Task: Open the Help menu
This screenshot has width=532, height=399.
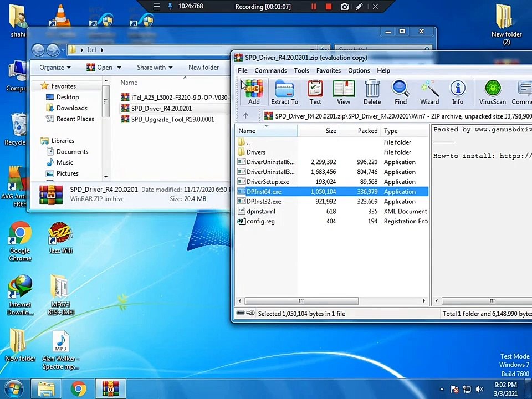Action: coord(383,70)
